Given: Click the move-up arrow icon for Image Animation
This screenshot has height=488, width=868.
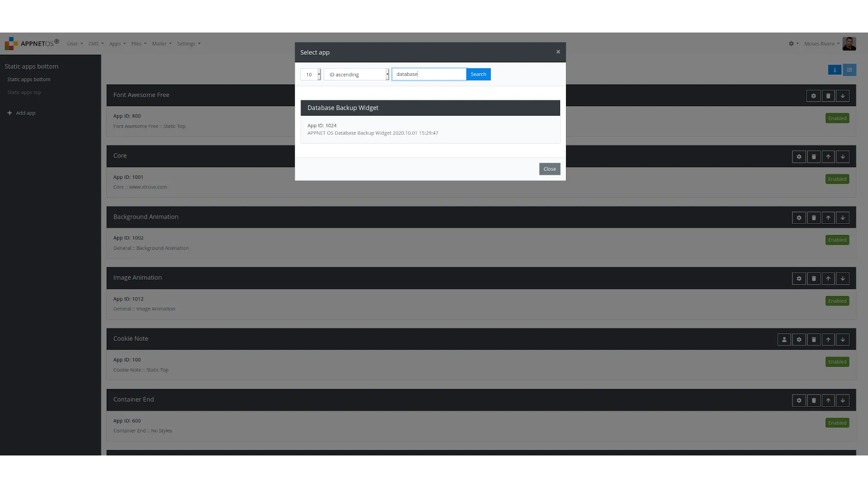Looking at the screenshot, I should coord(828,278).
